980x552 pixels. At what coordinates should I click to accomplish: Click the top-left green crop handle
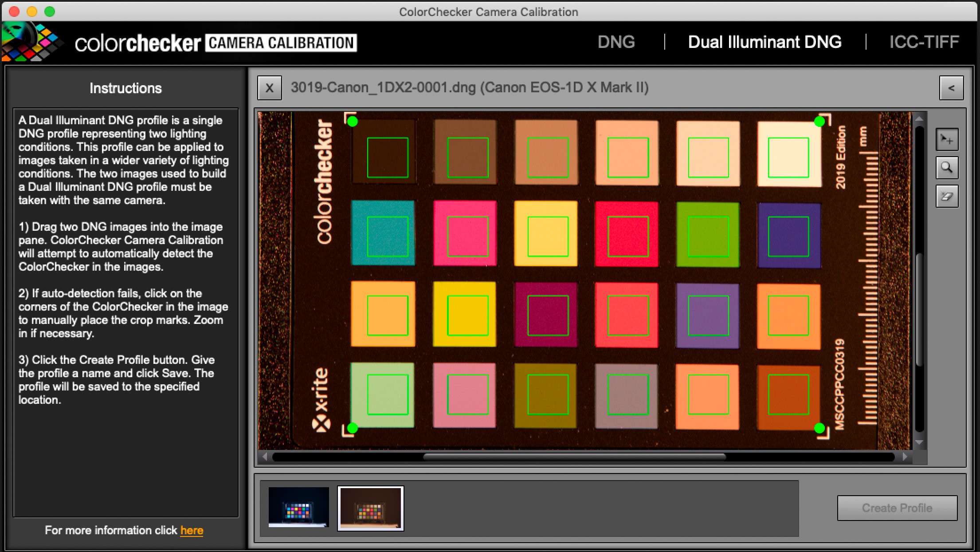pos(353,121)
